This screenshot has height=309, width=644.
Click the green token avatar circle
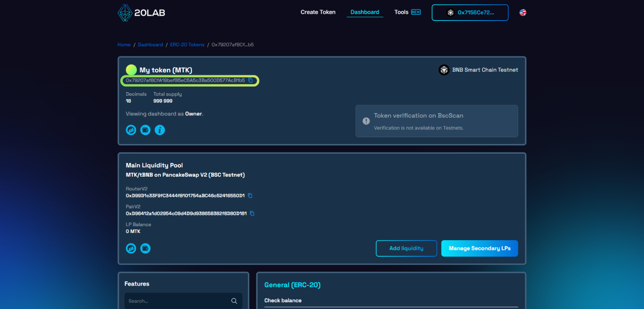(x=131, y=70)
